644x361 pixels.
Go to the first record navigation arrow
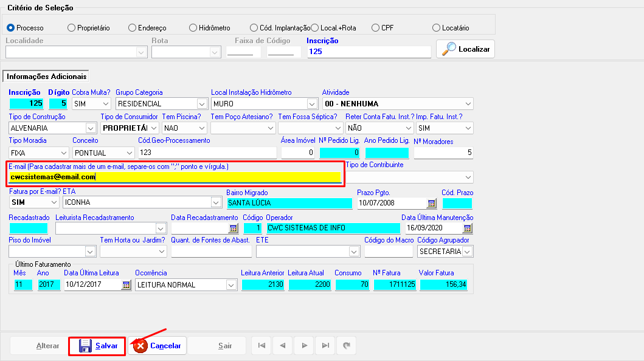[x=261, y=346]
